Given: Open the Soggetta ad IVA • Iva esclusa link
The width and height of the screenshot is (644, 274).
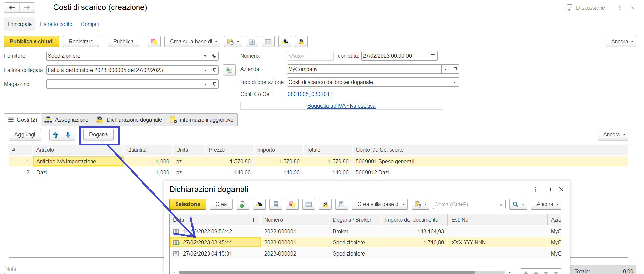Looking at the screenshot, I should (341, 106).
